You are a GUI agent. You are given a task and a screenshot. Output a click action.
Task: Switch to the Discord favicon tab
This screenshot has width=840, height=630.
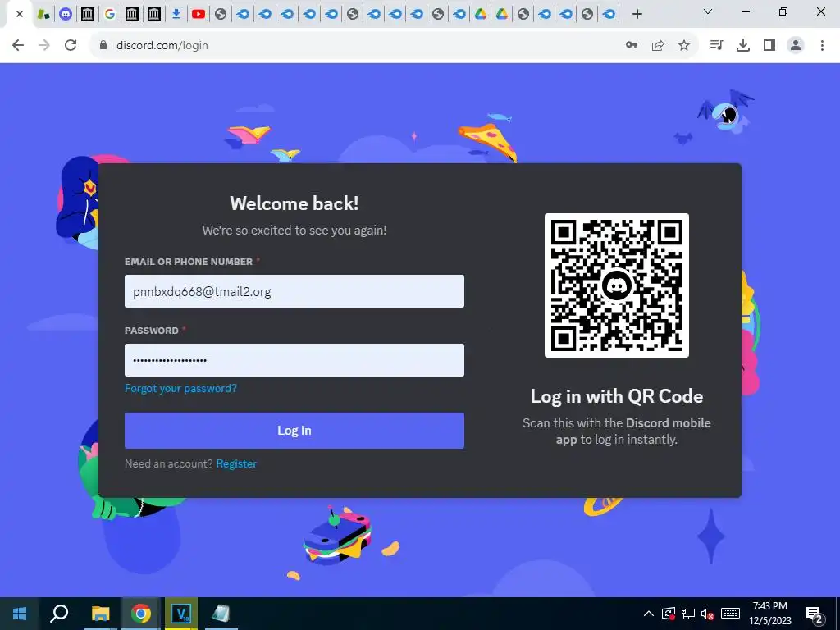tap(66, 14)
